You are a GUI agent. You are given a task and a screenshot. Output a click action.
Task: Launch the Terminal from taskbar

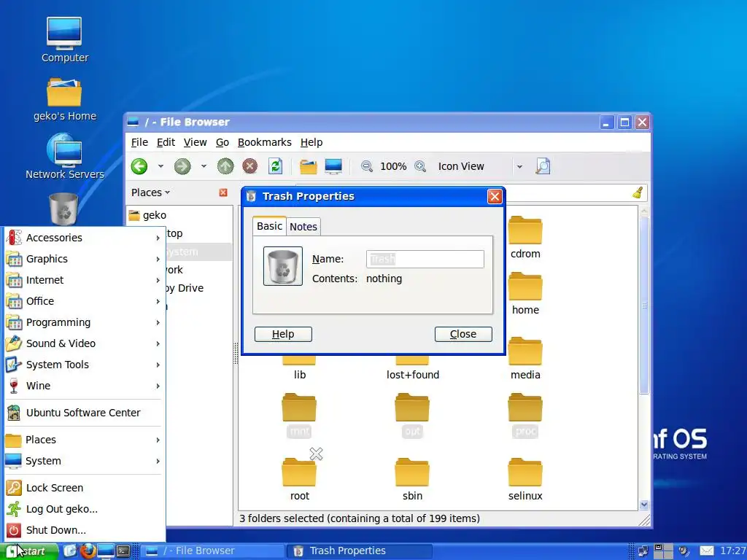[123, 551]
